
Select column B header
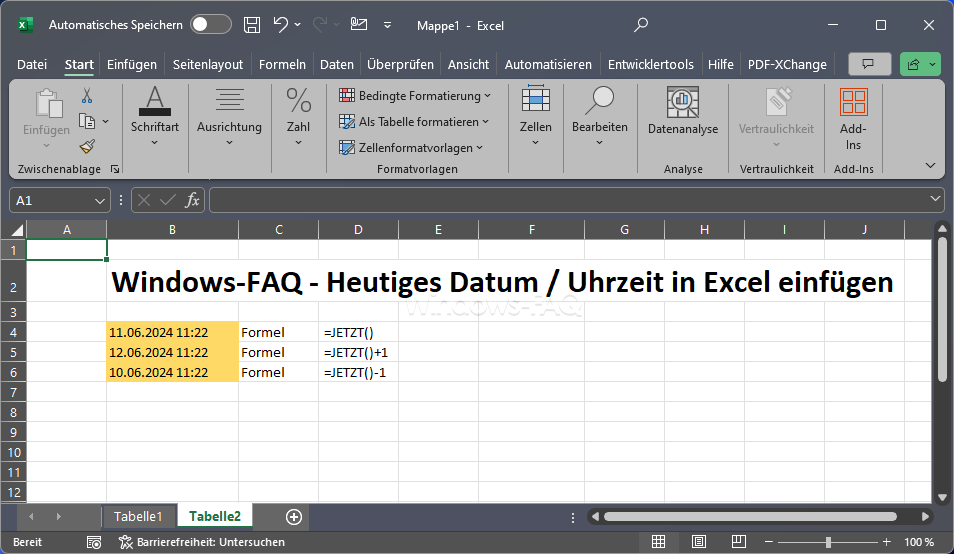pyautogui.click(x=172, y=229)
